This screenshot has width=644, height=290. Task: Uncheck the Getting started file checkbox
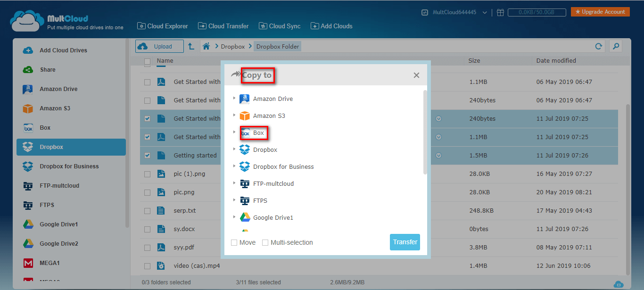coord(148,156)
